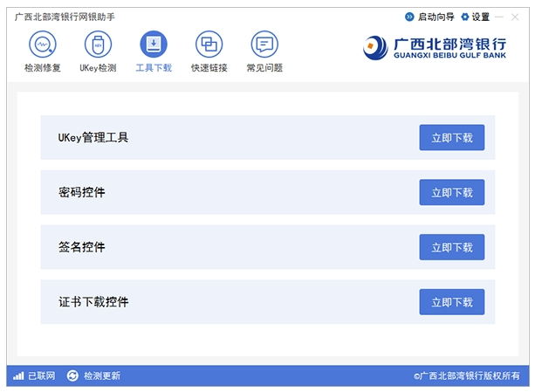The image size is (535, 392).
Task: Minimize the 网银助手 window
Action: tap(499, 17)
